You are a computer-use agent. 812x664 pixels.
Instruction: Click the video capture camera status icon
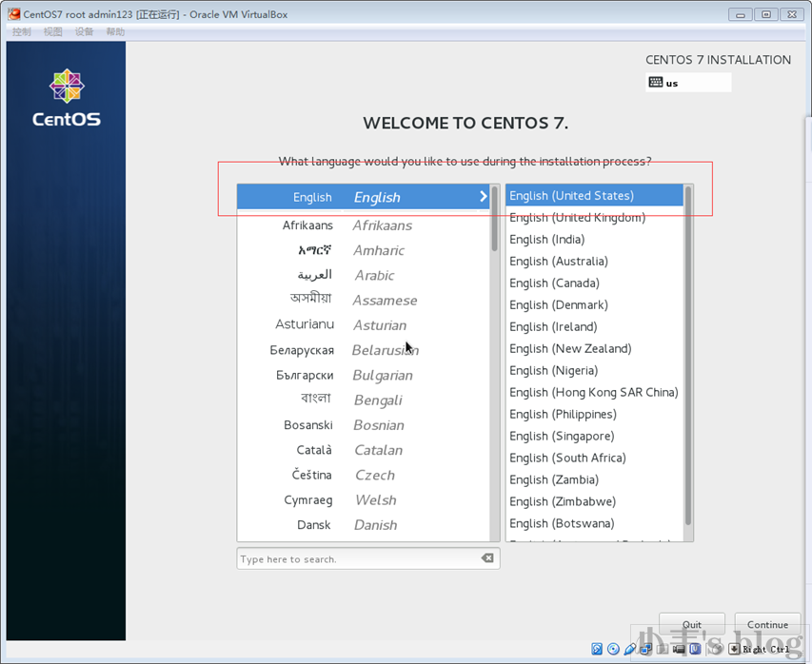pos(679,649)
